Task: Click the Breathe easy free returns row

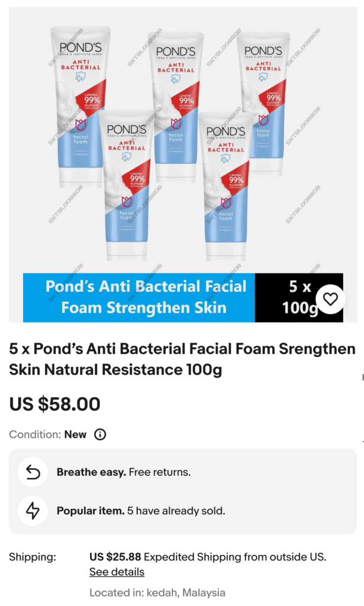Action: [x=183, y=472]
